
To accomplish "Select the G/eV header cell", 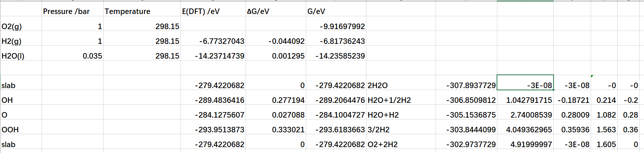I will pos(336,11).
